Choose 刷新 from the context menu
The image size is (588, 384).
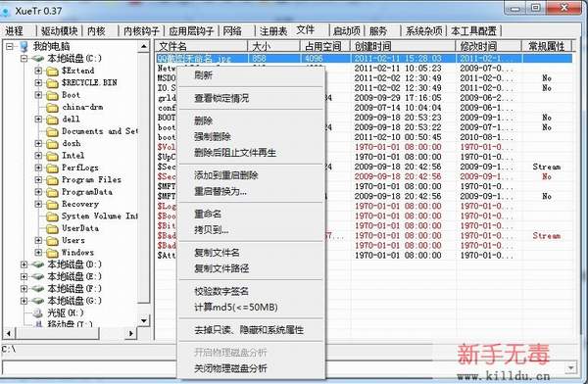tap(251, 75)
